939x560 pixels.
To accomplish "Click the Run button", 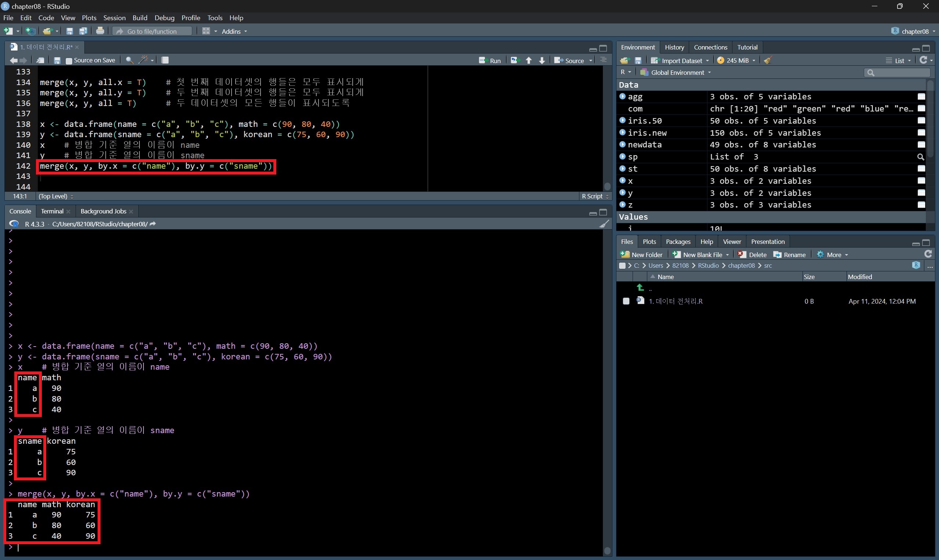I will click(490, 61).
